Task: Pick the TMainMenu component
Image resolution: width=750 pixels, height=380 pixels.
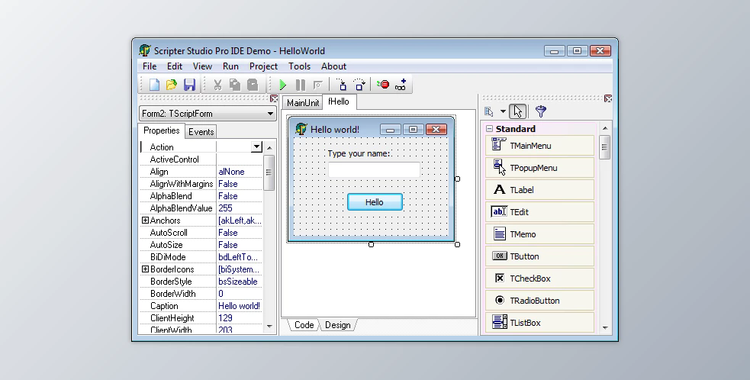Action: (x=540, y=145)
